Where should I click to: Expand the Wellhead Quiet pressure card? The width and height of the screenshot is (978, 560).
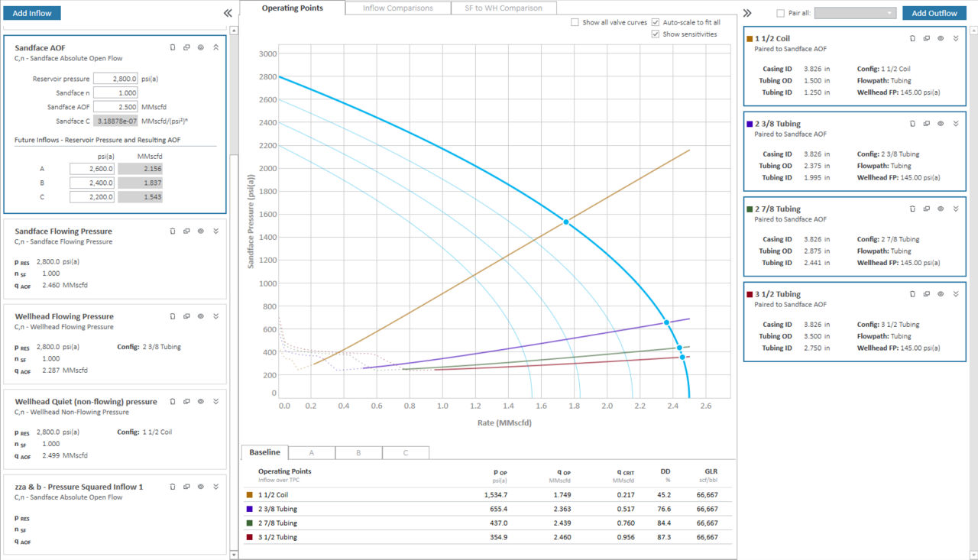point(216,401)
